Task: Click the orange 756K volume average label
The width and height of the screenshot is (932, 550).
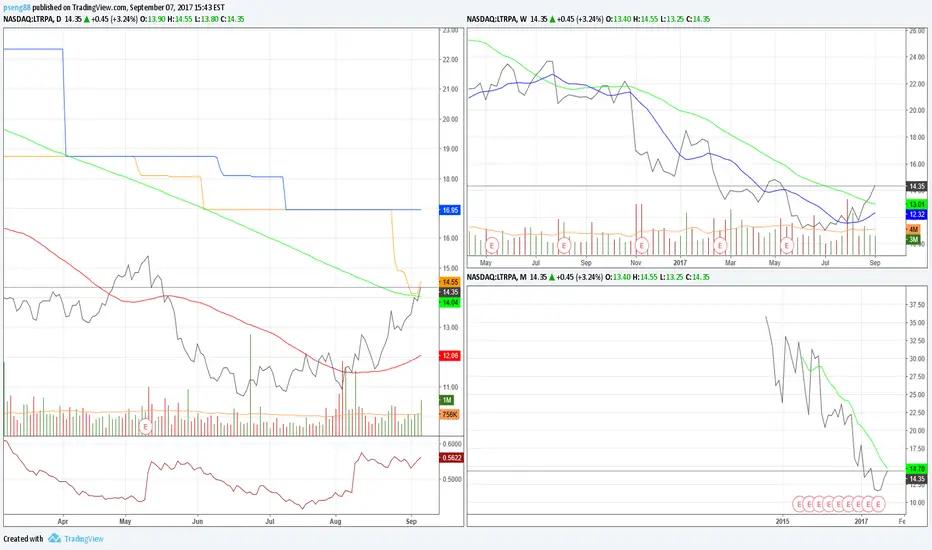Action: pyautogui.click(x=449, y=414)
